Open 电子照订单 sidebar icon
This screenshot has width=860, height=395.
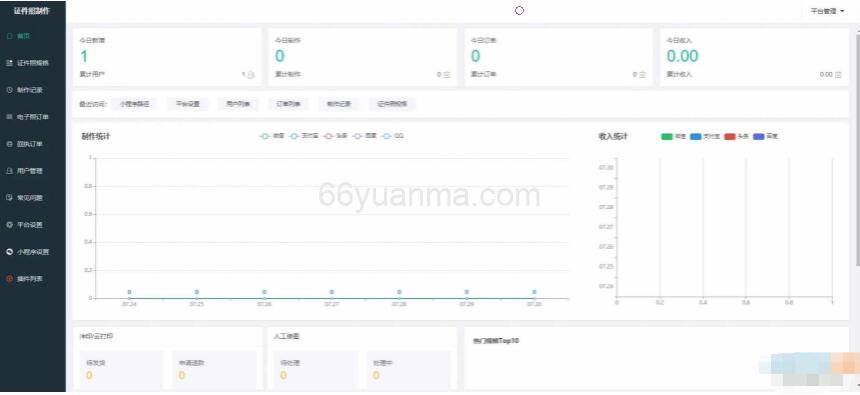pyautogui.click(x=9, y=117)
